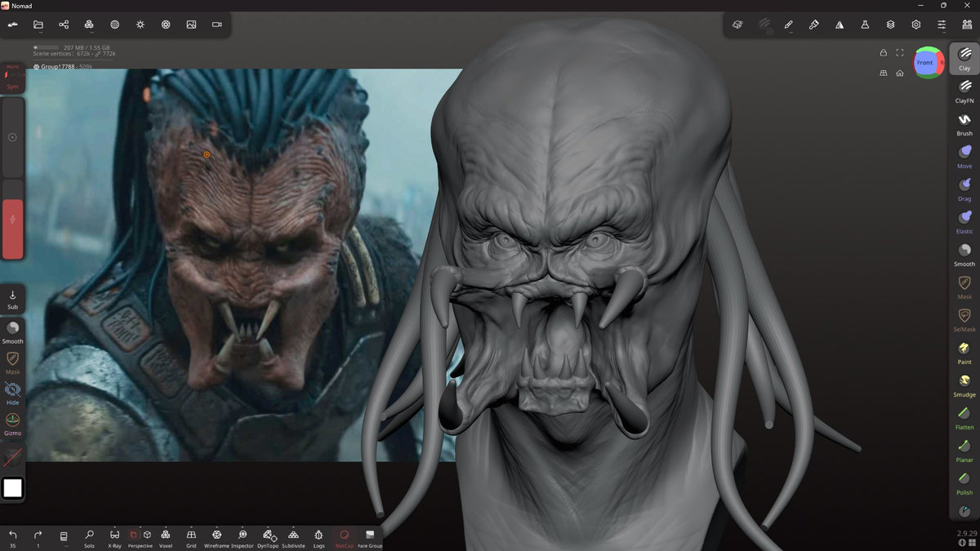The height and width of the screenshot is (551, 980).
Task: Open DynTopo shortcut
Action: (x=268, y=538)
